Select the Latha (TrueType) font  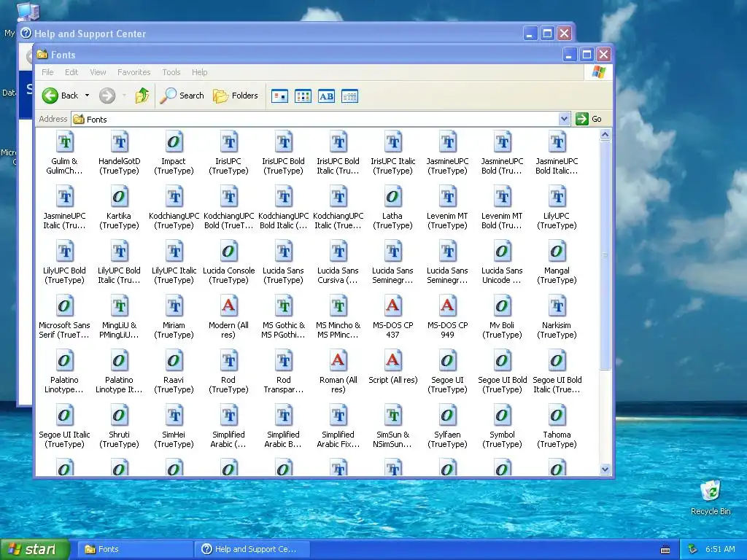point(392,207)
